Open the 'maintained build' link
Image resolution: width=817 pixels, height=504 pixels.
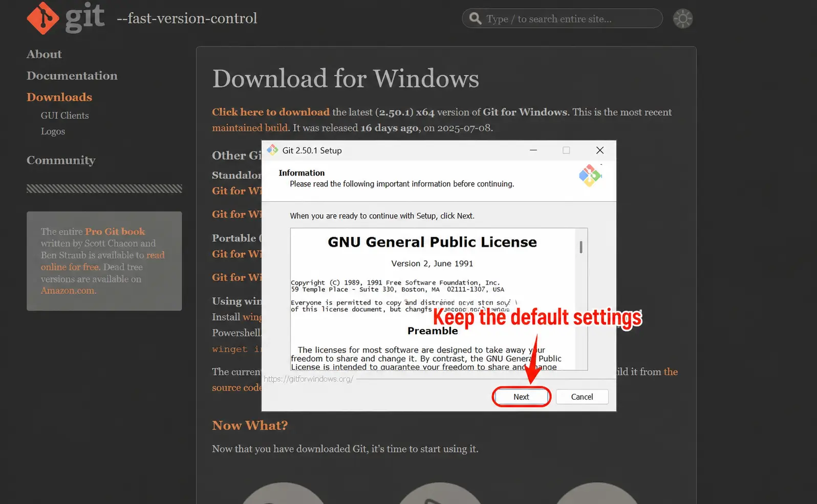250,128
